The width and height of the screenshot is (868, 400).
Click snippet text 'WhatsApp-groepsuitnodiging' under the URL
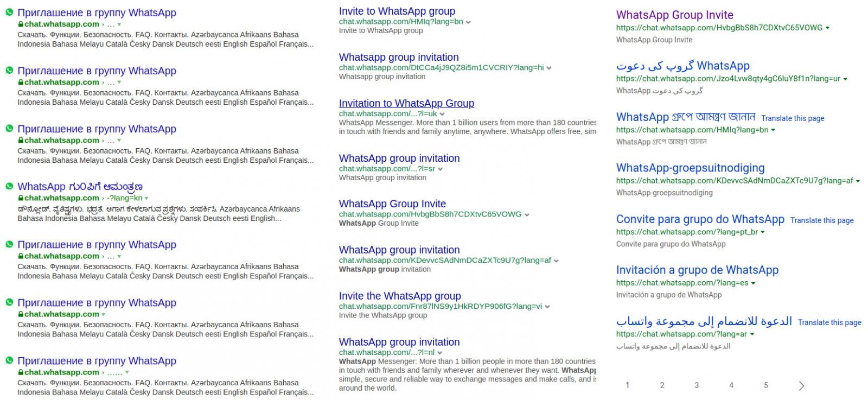tap(665, 193)
